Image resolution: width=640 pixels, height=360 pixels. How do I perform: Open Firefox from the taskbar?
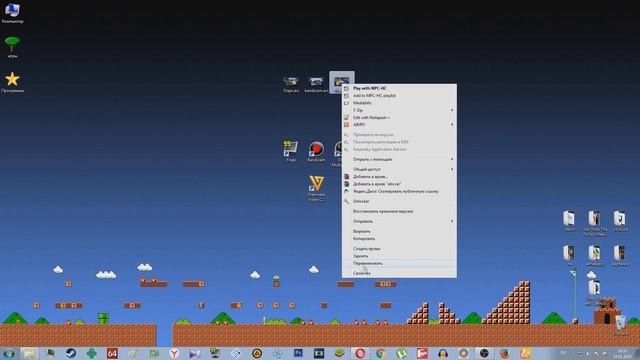505,353
